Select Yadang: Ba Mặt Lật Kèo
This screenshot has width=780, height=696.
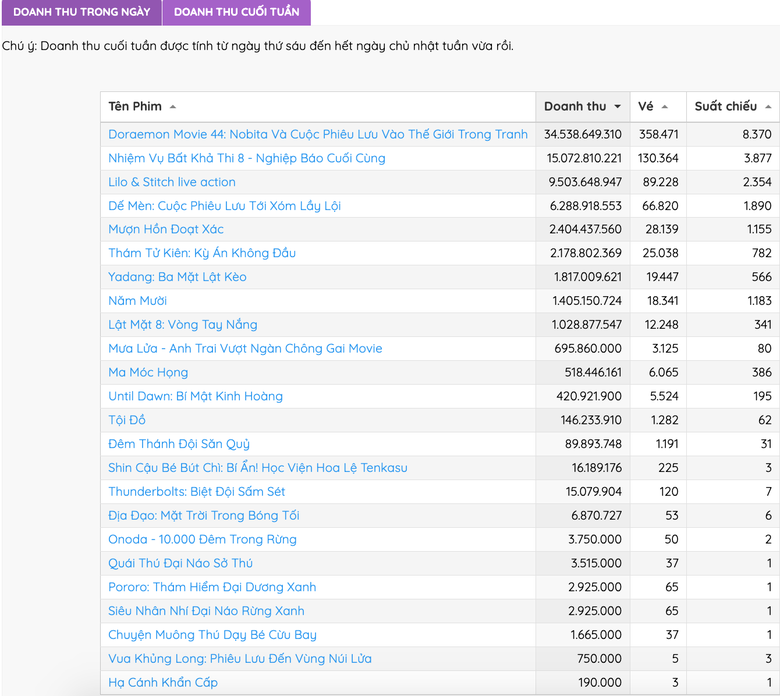pos(177,277)
